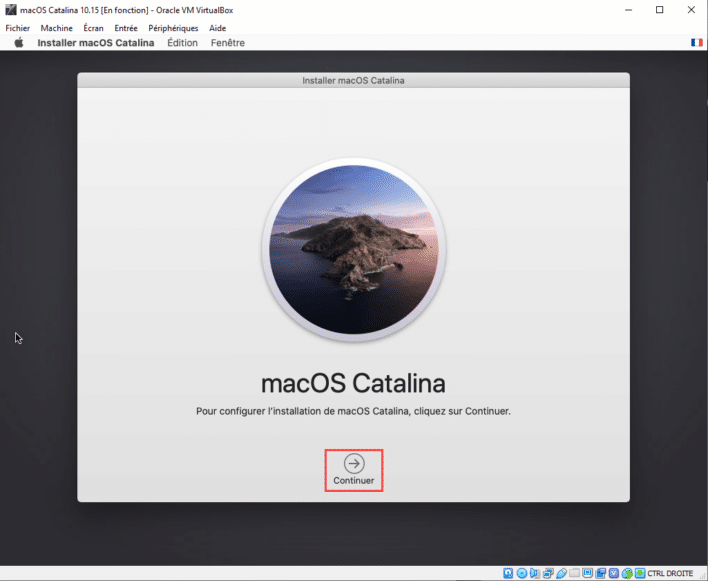Click the shared folders status icon
This screenshot has height=581, width=708.
(x=574, y=573)
